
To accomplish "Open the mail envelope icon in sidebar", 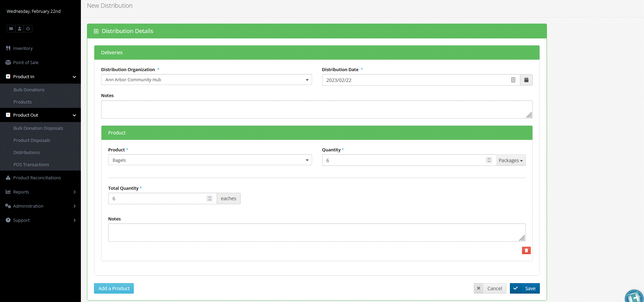I will (x=11, y=29).
